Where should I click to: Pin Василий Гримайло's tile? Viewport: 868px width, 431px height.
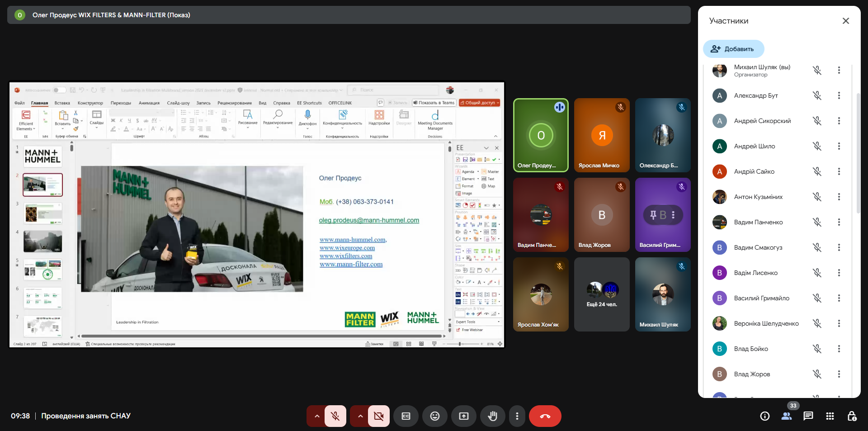pyautogui.click(x=653, y=215)
